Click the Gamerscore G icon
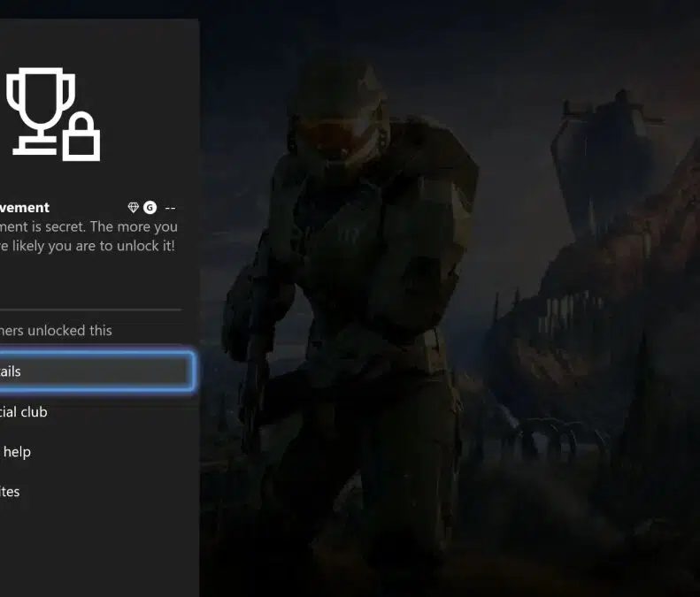Image resolution: width=700 pixels, height=597 pixels. point(150,208)
